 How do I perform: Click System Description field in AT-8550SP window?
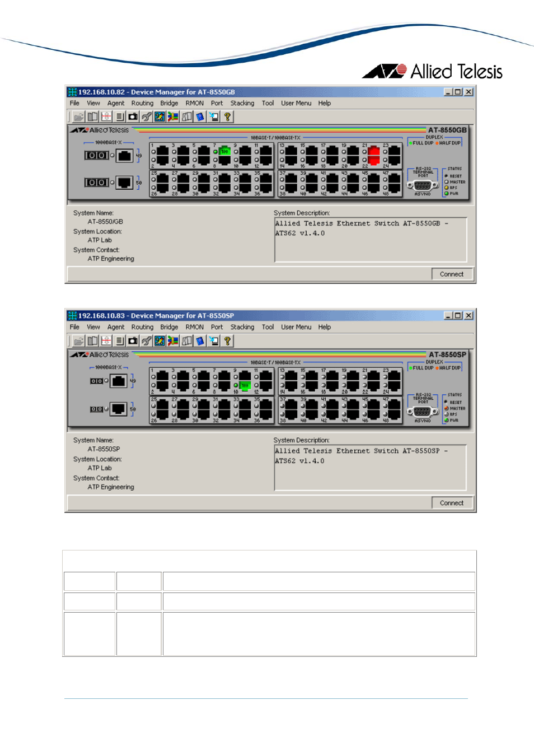(x=371, y=468)
